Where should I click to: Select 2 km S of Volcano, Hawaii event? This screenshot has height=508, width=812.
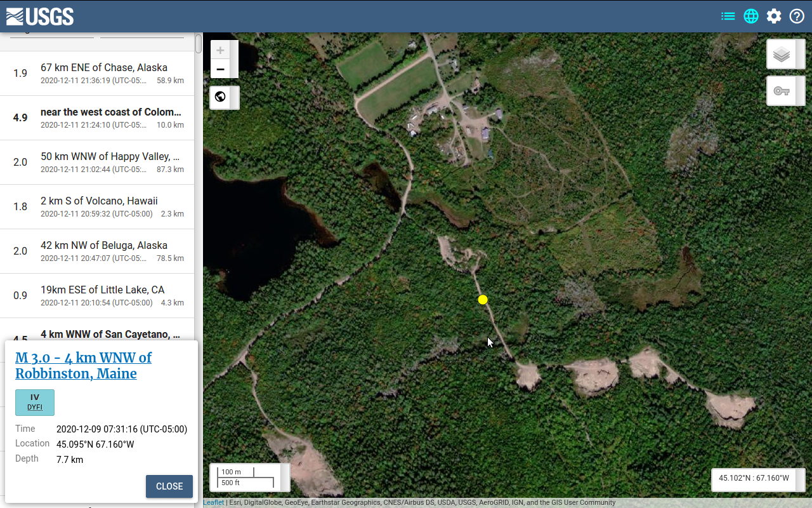(96, 207)
